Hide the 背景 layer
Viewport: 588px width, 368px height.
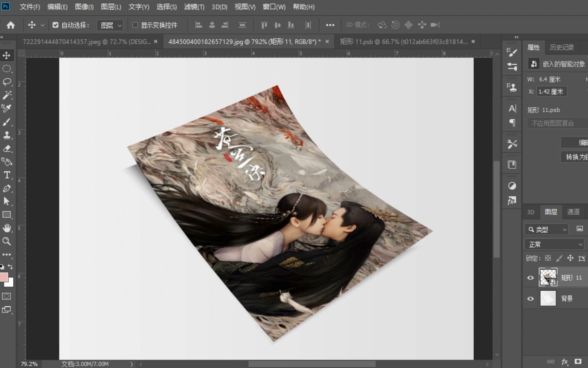[530, 299]
